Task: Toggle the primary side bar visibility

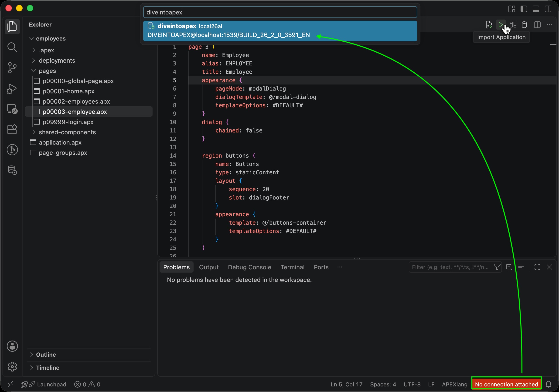Action: pos(524,9)
